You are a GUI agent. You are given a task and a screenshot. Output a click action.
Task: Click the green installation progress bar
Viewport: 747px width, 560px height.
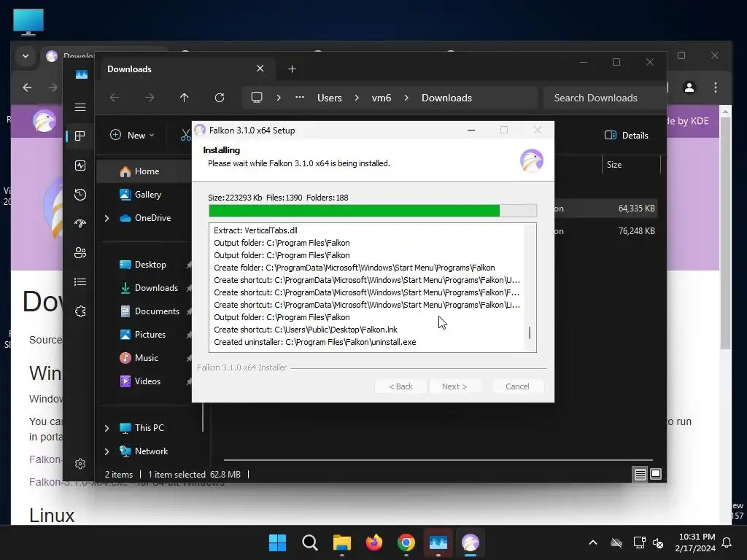354,211
